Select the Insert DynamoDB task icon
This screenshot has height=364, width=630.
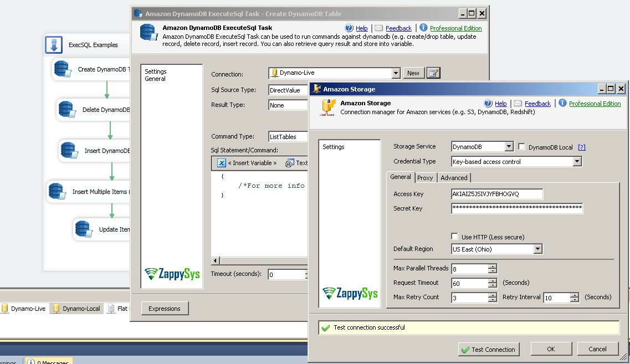point(69,150)
